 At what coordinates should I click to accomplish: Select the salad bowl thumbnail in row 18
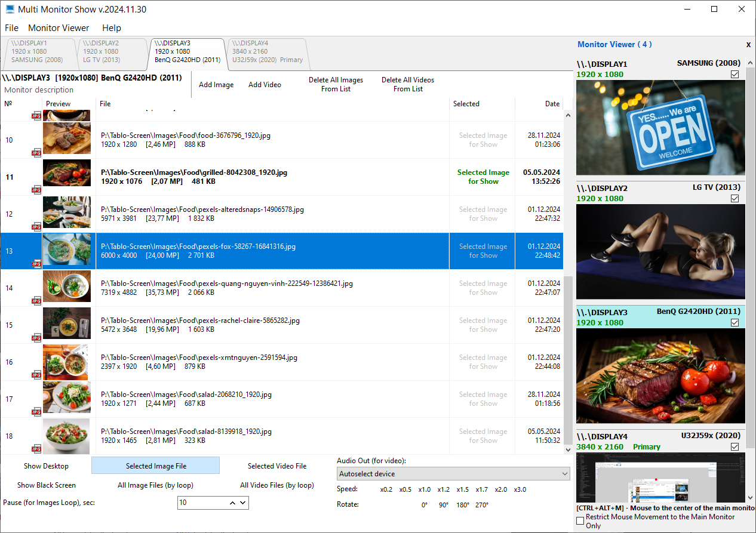point(67,436)
